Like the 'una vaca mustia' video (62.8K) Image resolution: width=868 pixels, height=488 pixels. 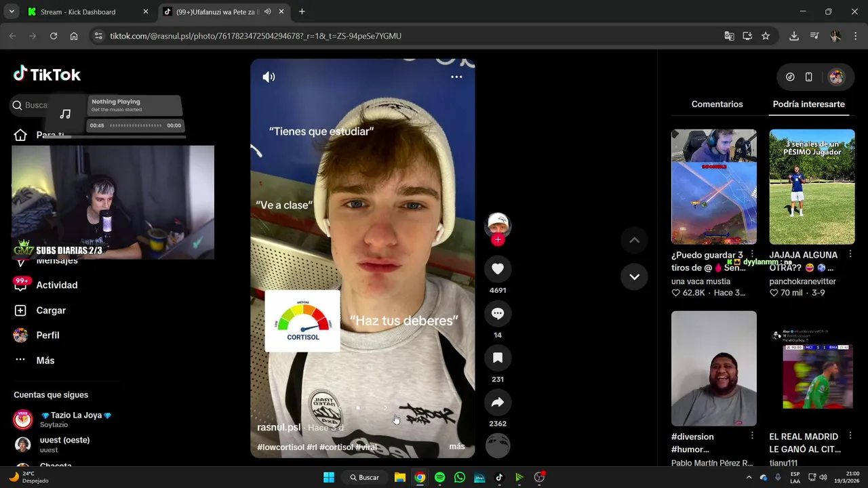click(676, 293)
